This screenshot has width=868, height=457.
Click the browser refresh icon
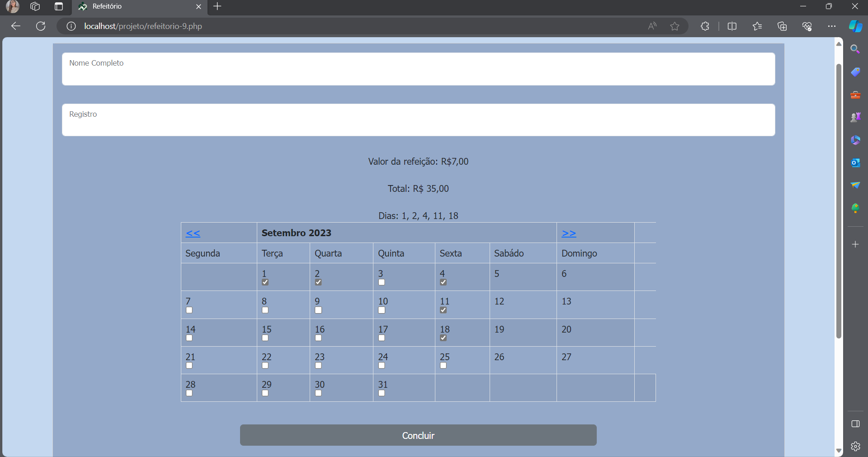point(41,26)
